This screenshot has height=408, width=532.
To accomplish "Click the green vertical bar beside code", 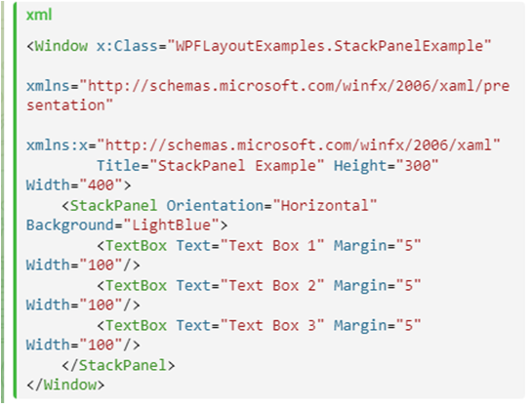I will 15,200.
